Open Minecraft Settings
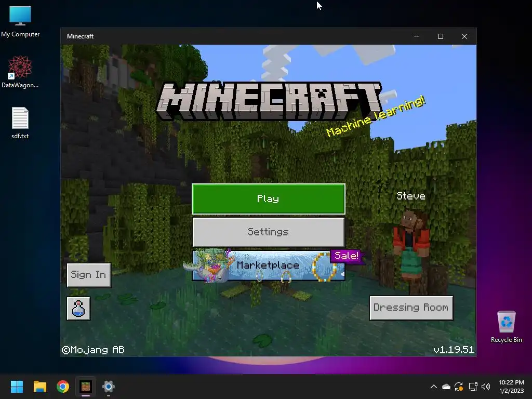532x399 pixels. click(x=269, y=232)
